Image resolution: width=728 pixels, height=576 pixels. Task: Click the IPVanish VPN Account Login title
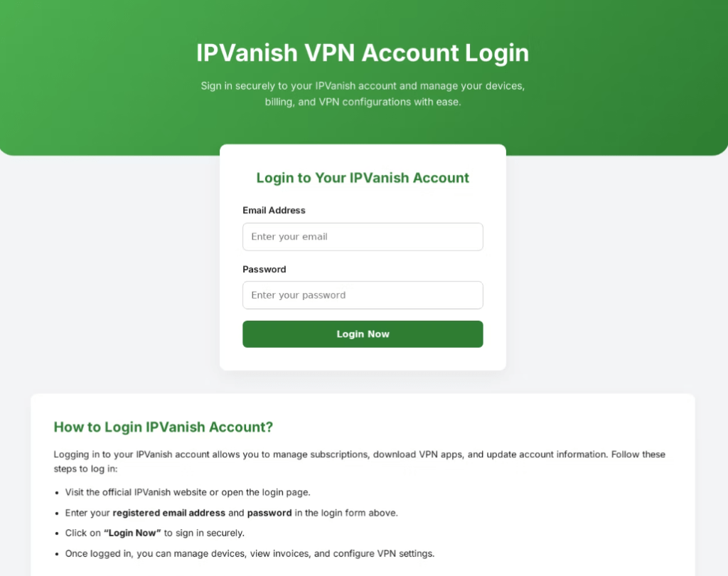(x=363, y=53)
